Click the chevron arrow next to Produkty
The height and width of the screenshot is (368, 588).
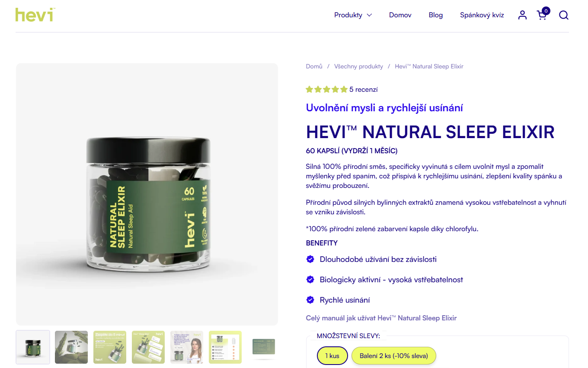coord(369,15)
